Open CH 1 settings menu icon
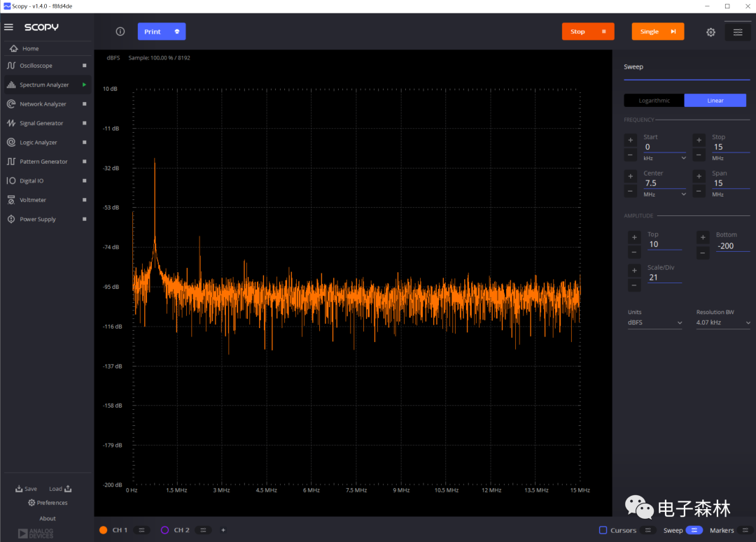Image resolution: width=756 pixels, height=542 pixels. (141, 530)
